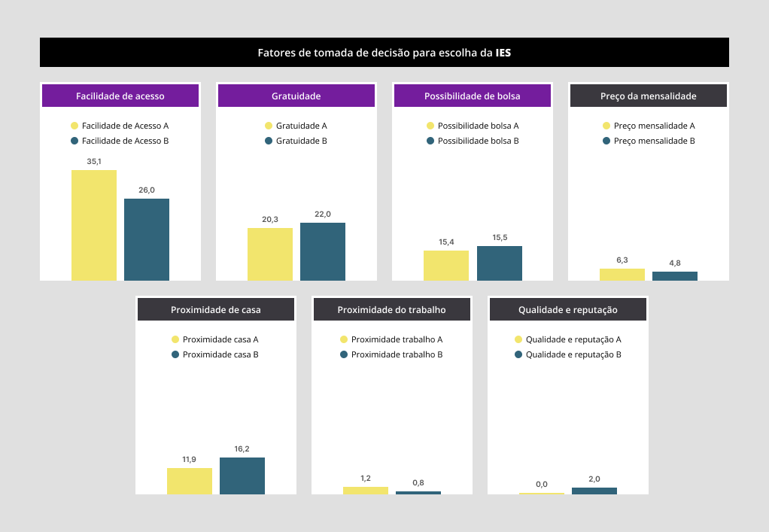Click the blue Gratuidade B legend dot
Image resolution: width=769 pixels, height=532 pixels.
(x=269, y=141)
